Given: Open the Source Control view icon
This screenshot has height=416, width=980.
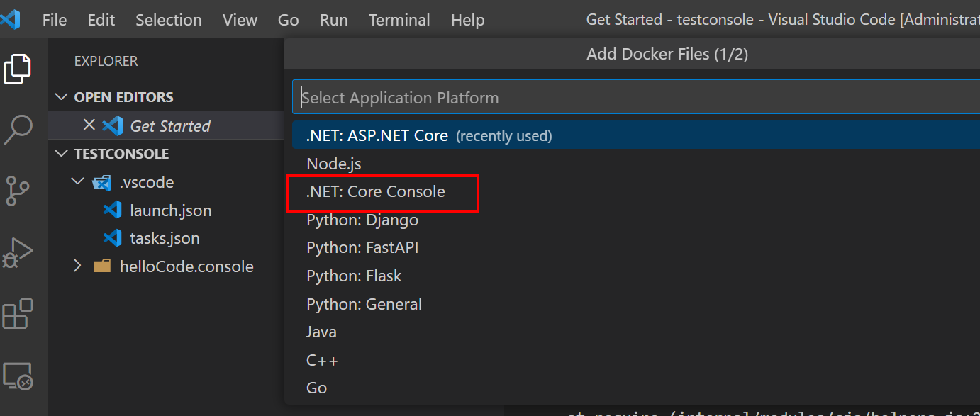Looking at the screenshot, I should (18, 191).
